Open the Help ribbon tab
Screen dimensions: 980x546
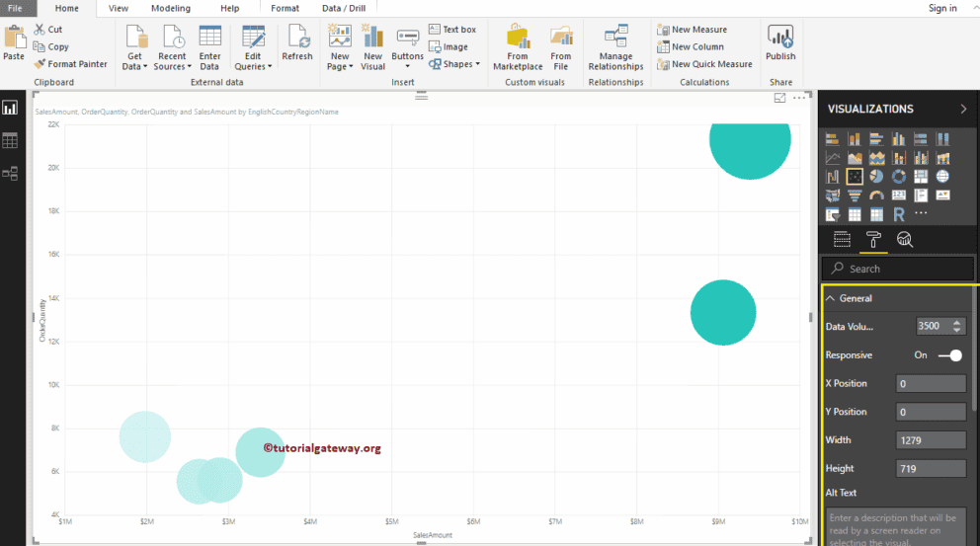coord(229,8)
